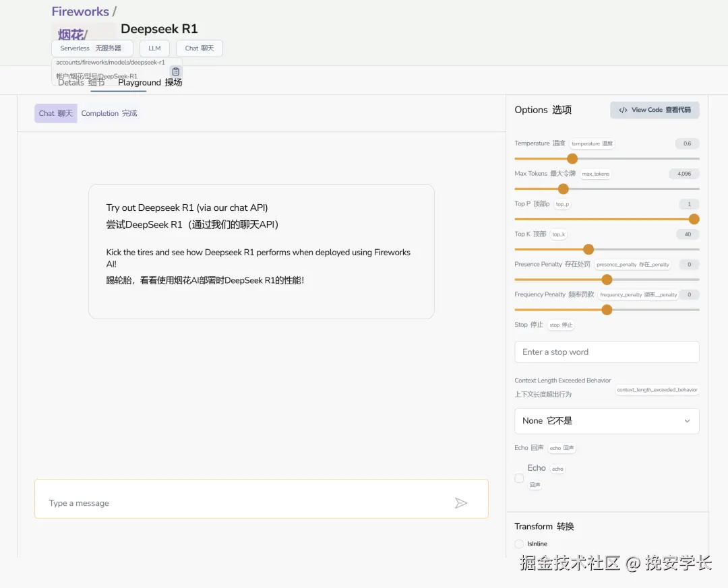This screenshot has width=728, height=588.
Task: Toggle the IsInline checkbox
Action: [519, 544]
